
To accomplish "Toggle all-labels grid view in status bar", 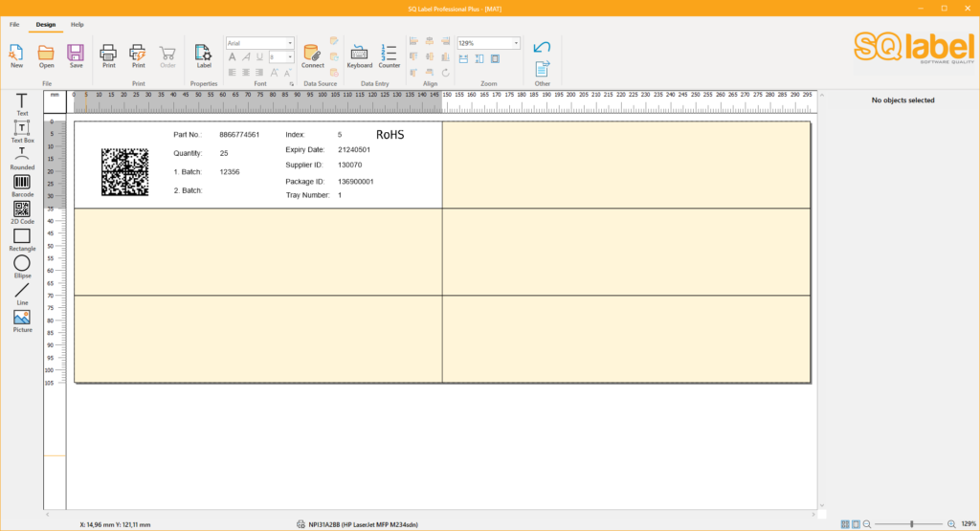I will pyautogui.click(x=845, y=524).
